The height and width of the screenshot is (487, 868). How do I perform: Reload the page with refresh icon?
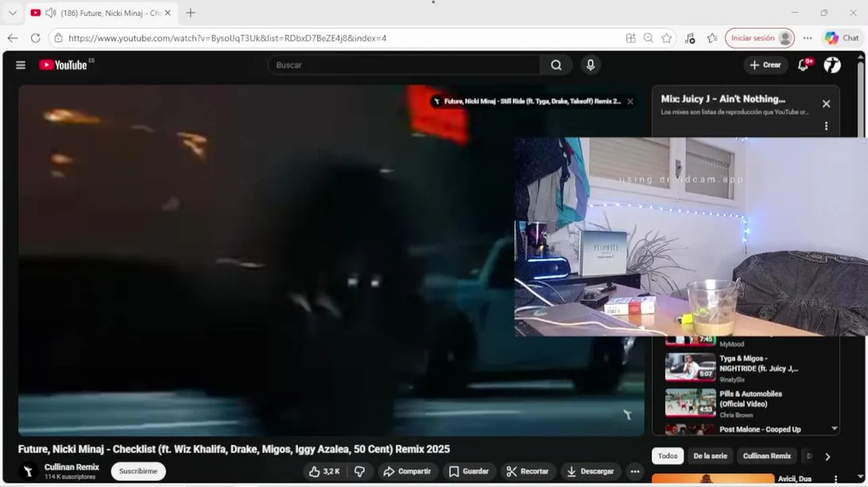click(35, 38)
